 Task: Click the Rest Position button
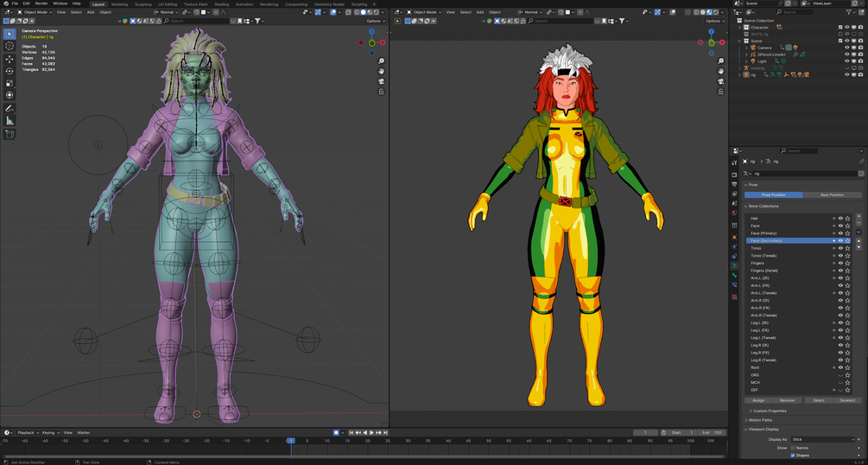click(832, 195)
